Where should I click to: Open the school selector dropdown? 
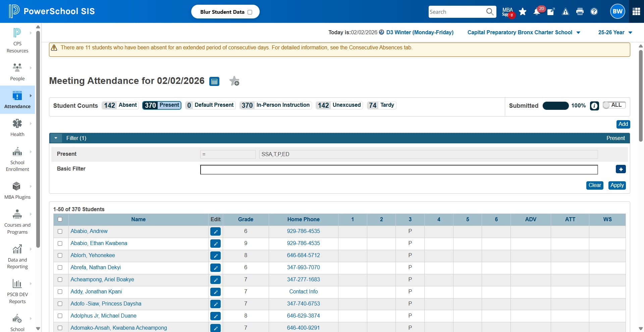pyautogui.click(x=524, y=32)
